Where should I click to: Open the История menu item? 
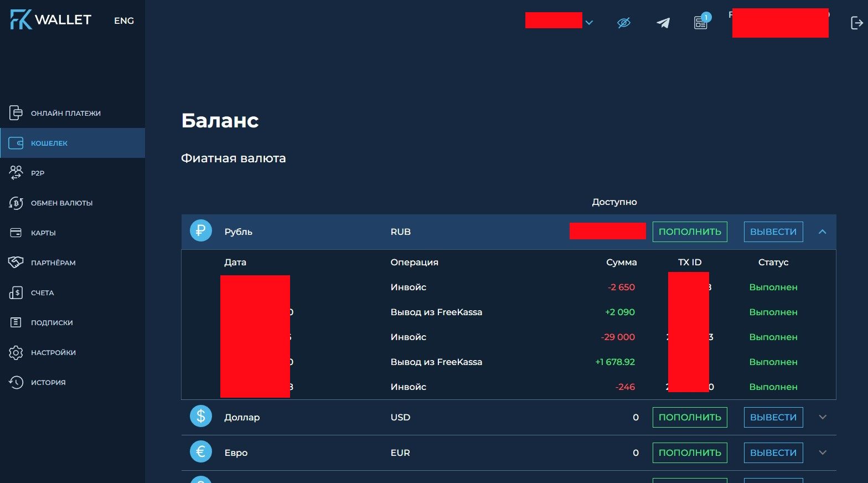coord(48,382)
